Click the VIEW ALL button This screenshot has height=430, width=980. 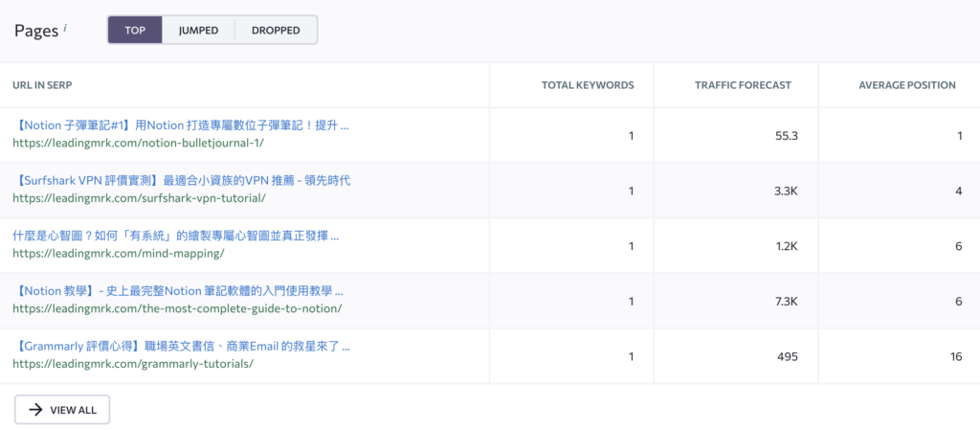pyautogui.click(x=62, y=410)
